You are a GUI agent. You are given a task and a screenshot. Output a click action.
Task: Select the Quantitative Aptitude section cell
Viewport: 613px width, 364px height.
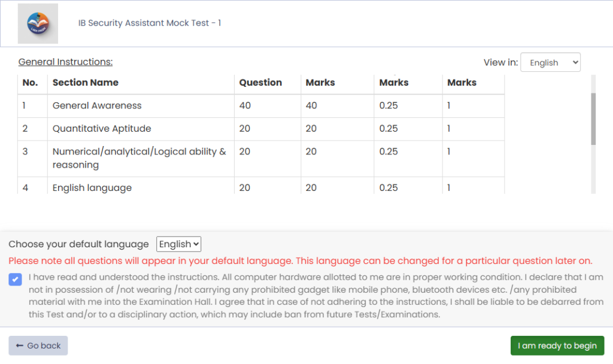(102, 129)
